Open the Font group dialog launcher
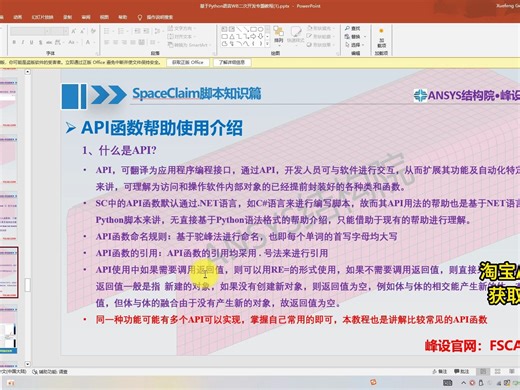The height and width of the screenshot is (390, 520). pyautogui.click(x=97, y=53)
